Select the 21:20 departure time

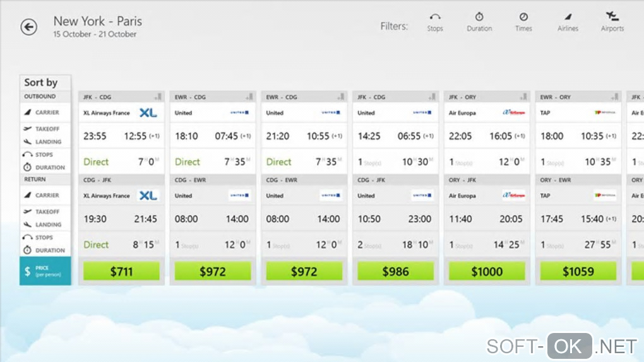(x=278, y=136)
